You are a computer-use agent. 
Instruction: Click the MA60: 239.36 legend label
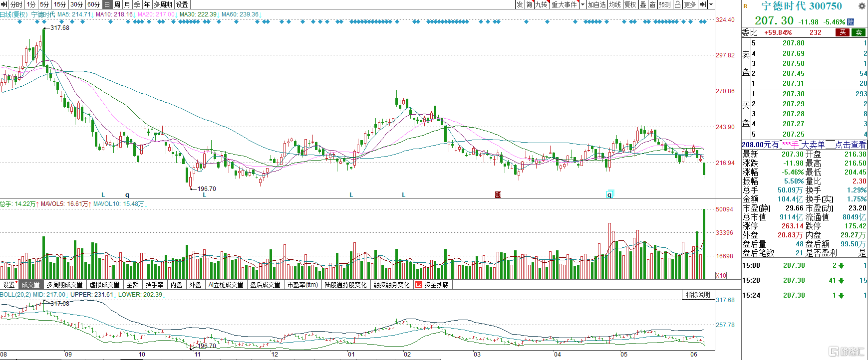(x=240, y=14)
